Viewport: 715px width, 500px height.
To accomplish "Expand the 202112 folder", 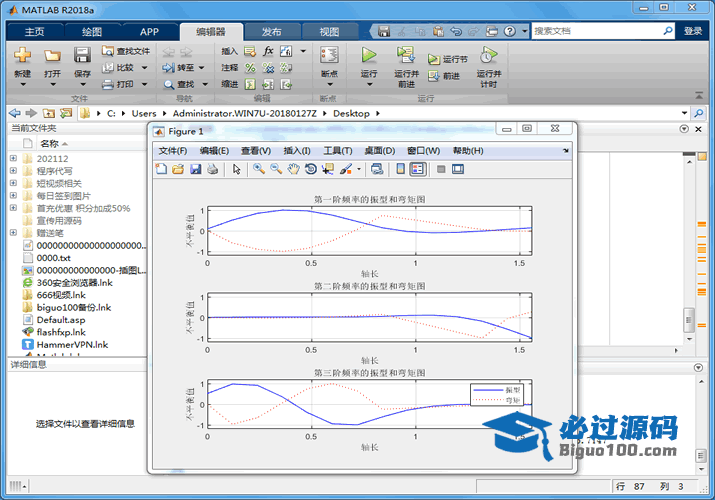I will click(13, 158).
